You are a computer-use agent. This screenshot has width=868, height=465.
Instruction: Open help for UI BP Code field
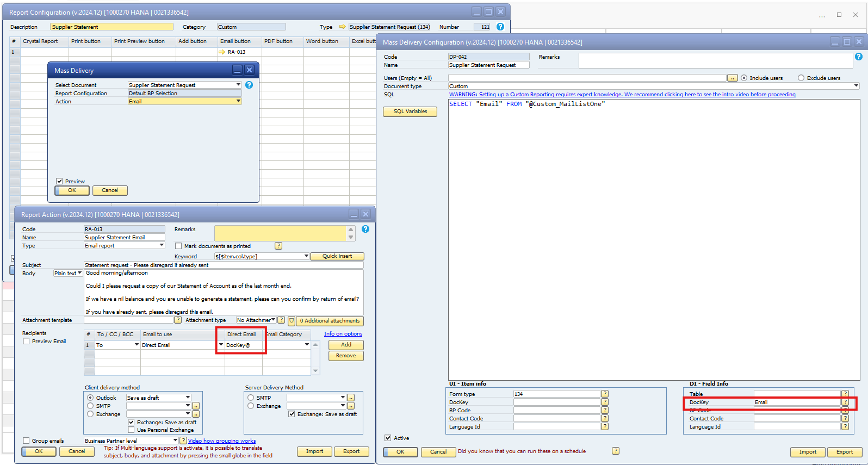(x=605, y=410)
